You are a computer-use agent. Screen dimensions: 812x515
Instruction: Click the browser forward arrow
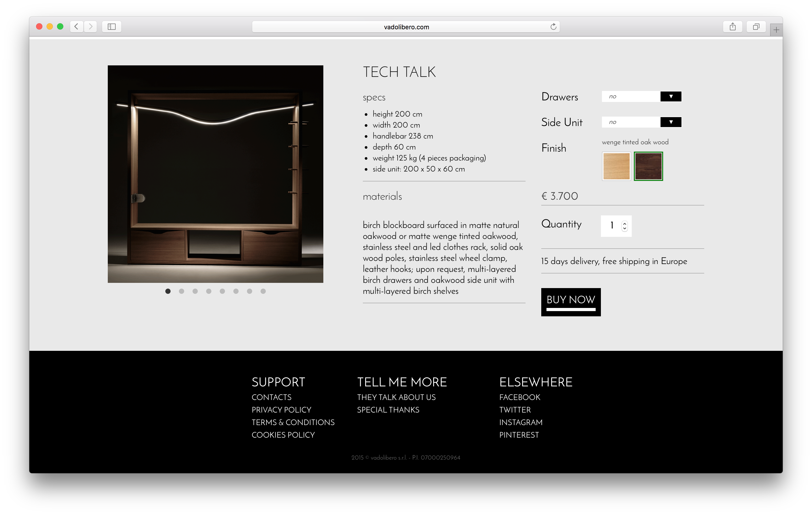click(90, 27)
